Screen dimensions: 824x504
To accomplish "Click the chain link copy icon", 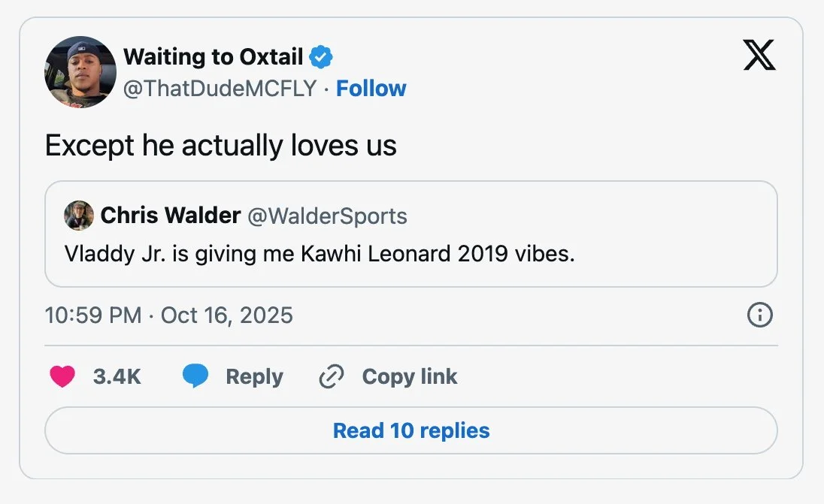I will pos(331,376).
